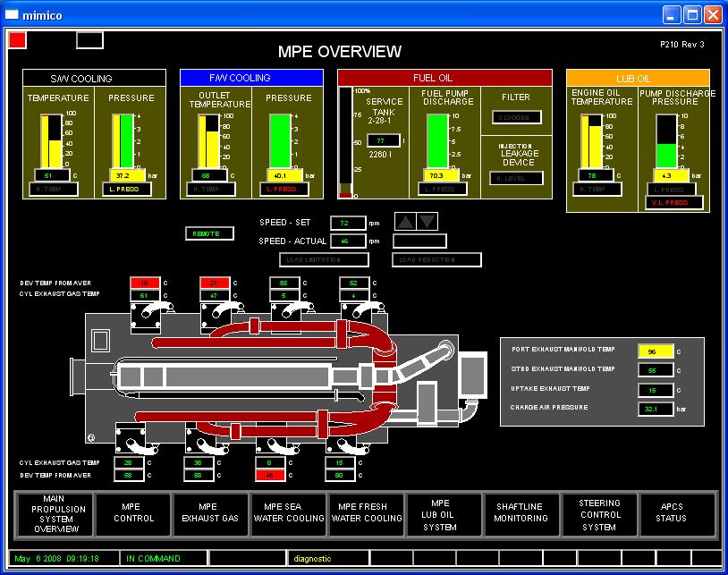Click the fuel service tank level gauge
This screenshot has height=575, width=728.
coord(345,142)
